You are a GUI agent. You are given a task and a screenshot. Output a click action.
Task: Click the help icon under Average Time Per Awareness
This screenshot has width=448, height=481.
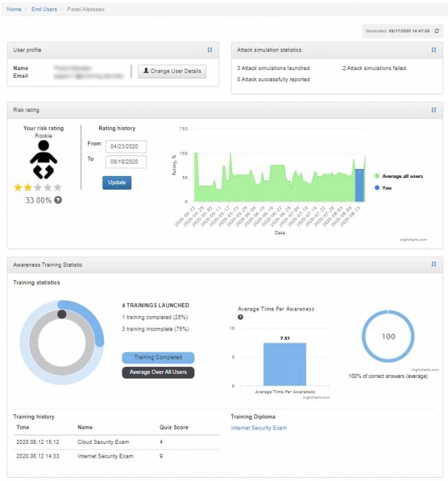point(240,317)
